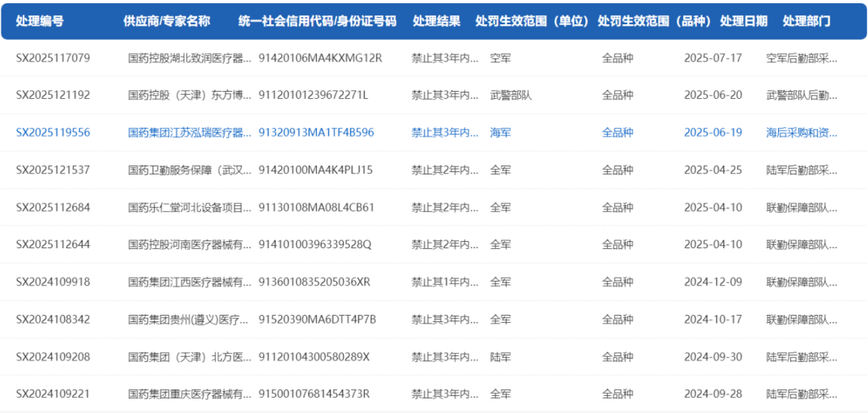Viewport: 868px width, 413px height.
Task: Select the date 2024-10-17
Action: pyautogui.click(x=712, y=319)
